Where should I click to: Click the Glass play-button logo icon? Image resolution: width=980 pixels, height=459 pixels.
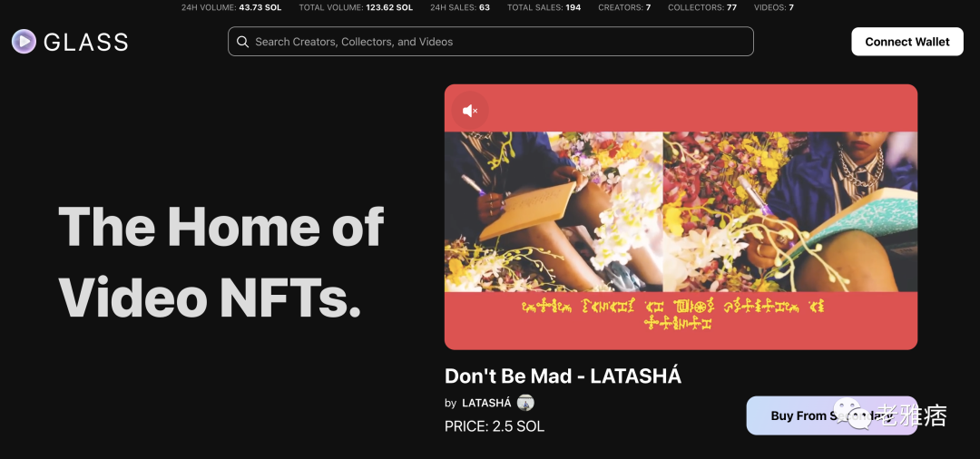pos(24,41)
